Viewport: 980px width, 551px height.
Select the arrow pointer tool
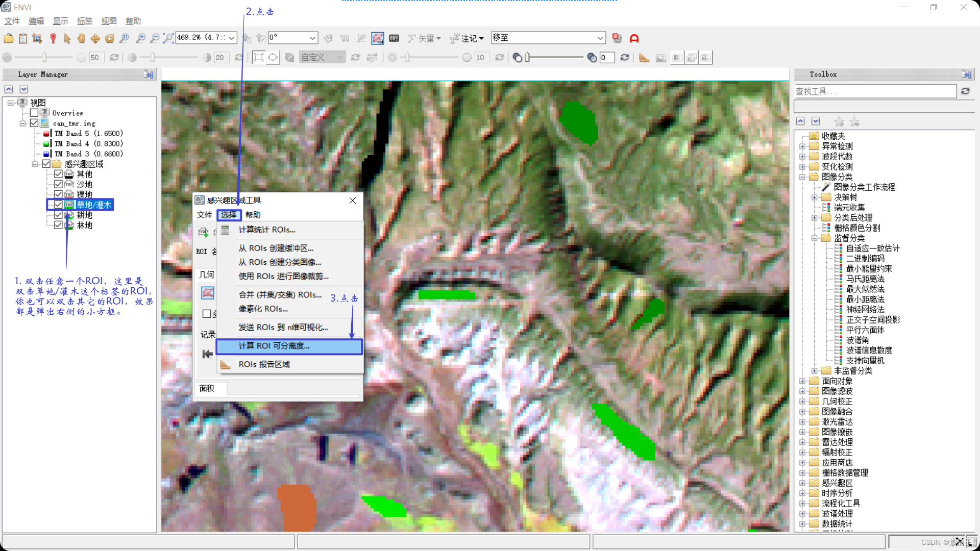[67, 38]
